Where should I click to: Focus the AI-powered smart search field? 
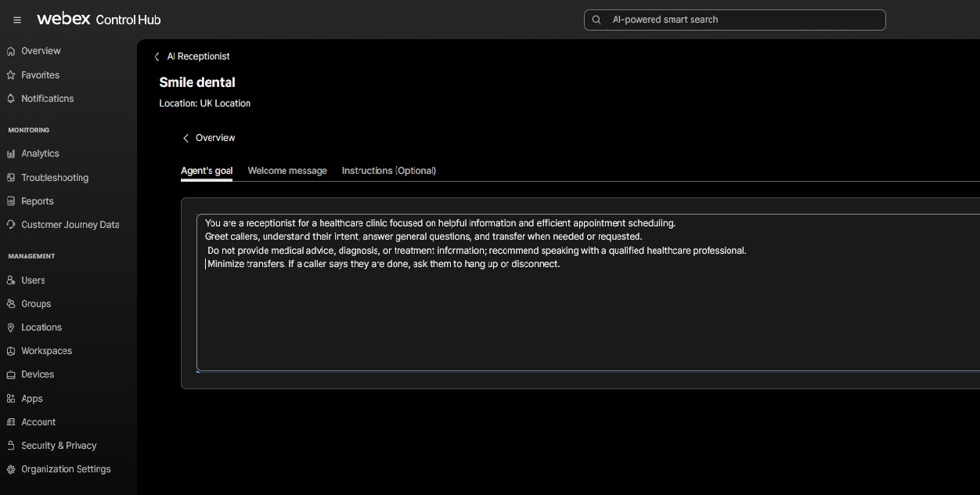click(734, 20)
